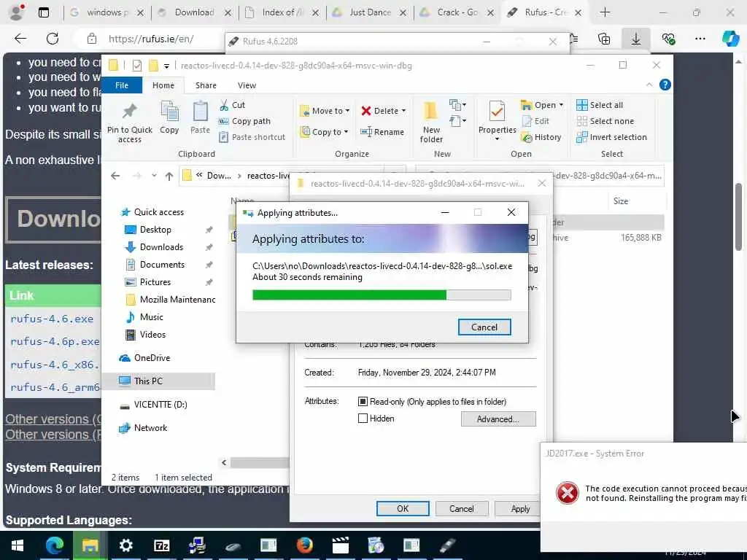747x560 pixels.
Task: Select Downloads in Quick access
Action: click(161, 247)
